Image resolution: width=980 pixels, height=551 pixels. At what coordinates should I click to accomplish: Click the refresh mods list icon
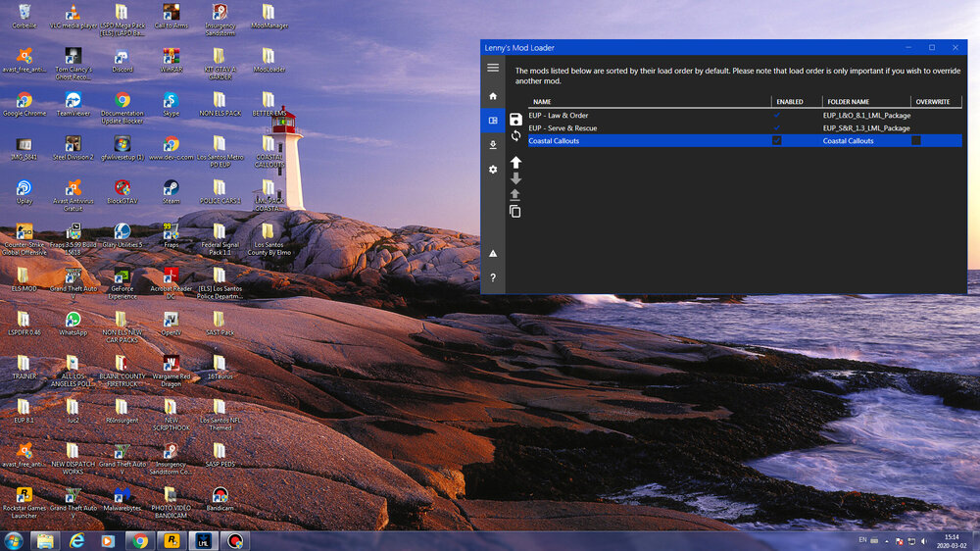point(515,135)
